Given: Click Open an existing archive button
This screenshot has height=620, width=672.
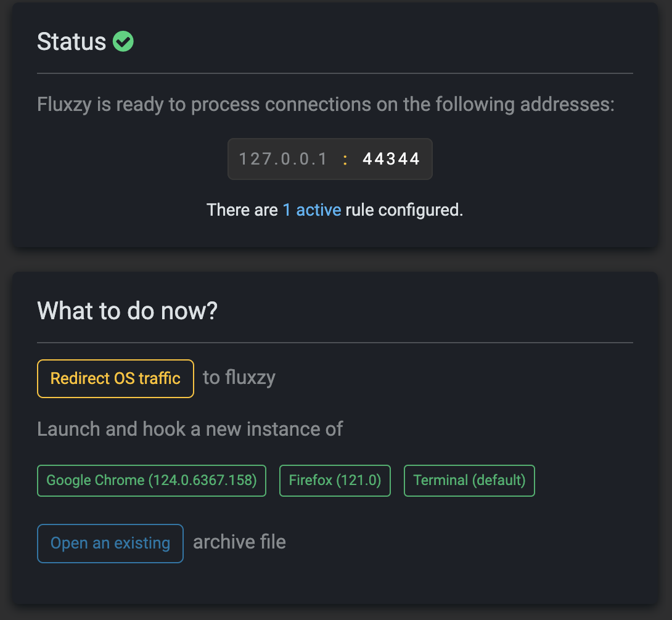Looking at the screenshot, I should coord(110,543).
